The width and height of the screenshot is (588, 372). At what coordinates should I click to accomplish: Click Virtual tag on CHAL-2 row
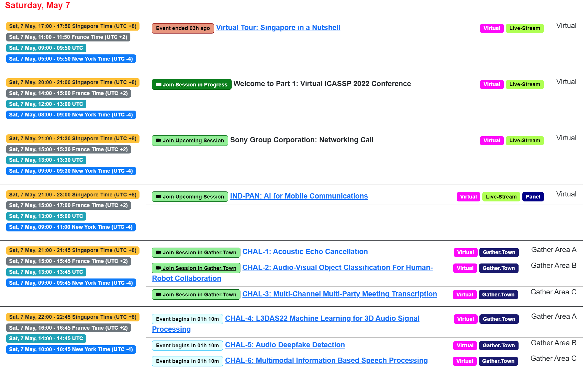pyautogui.click(x=465, y=268)
